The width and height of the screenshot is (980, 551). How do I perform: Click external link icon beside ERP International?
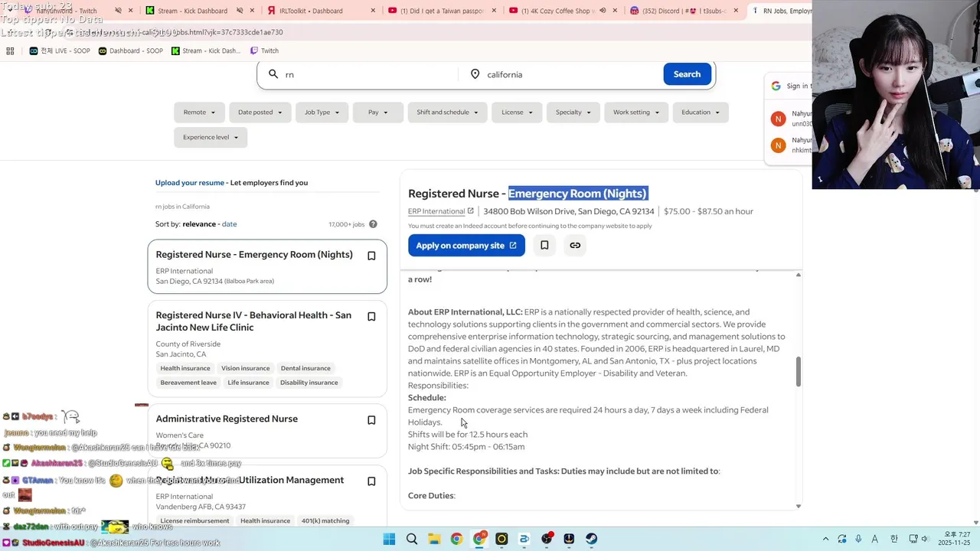(x=471, y=211)
